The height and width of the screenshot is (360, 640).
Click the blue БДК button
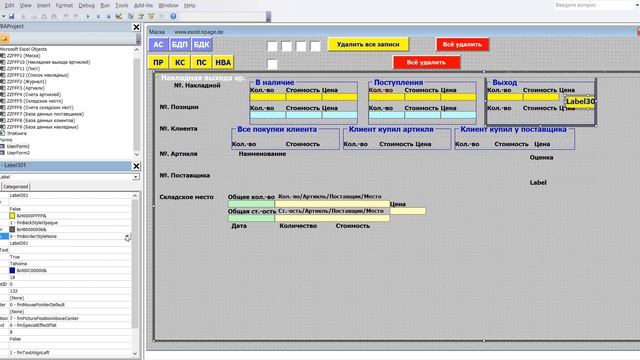[201, 44]
